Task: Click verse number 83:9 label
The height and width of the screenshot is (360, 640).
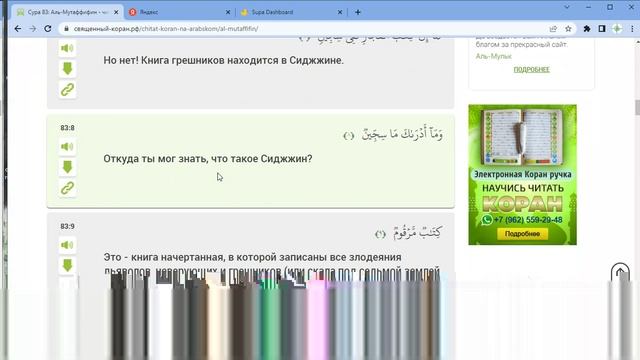Action: [x=67, y=226]
